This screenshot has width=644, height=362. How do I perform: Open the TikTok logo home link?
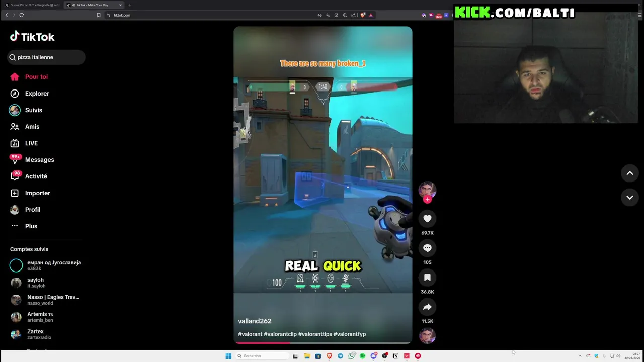pos(32,37)
